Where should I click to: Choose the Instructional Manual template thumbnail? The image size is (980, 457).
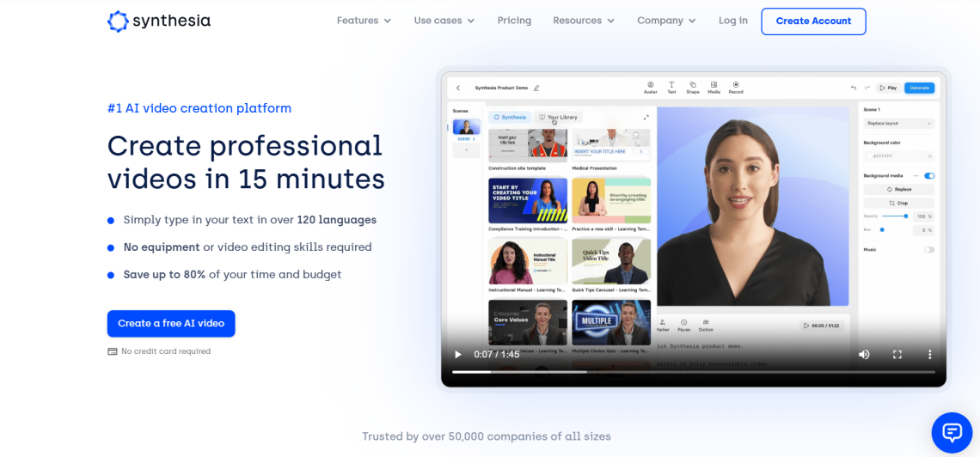tap(528, 262)
